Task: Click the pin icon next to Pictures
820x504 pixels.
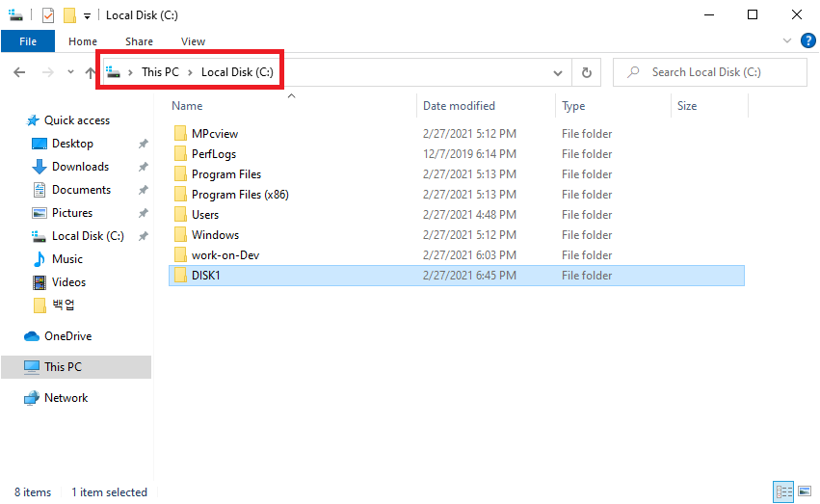Action: click(x=144, y=213)
